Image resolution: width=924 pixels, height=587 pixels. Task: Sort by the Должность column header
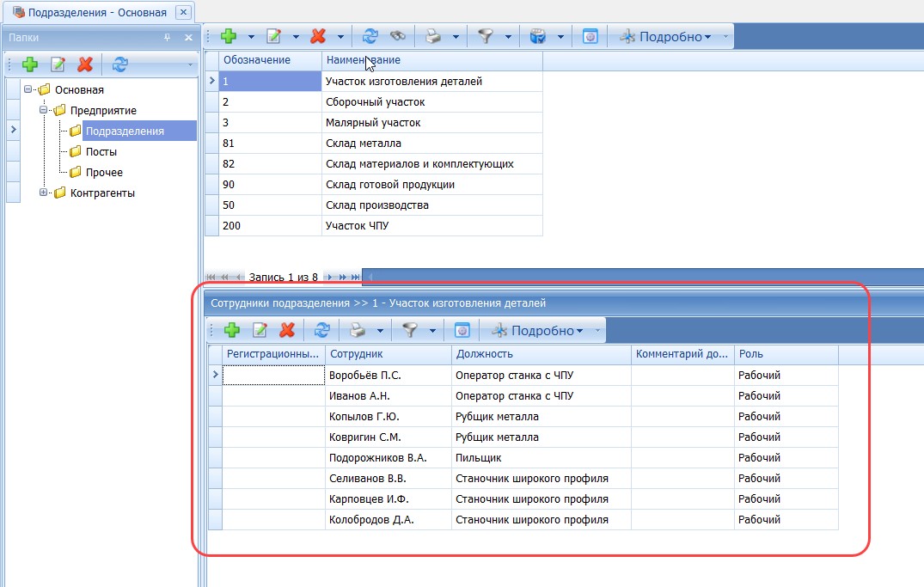click(541, 354)
